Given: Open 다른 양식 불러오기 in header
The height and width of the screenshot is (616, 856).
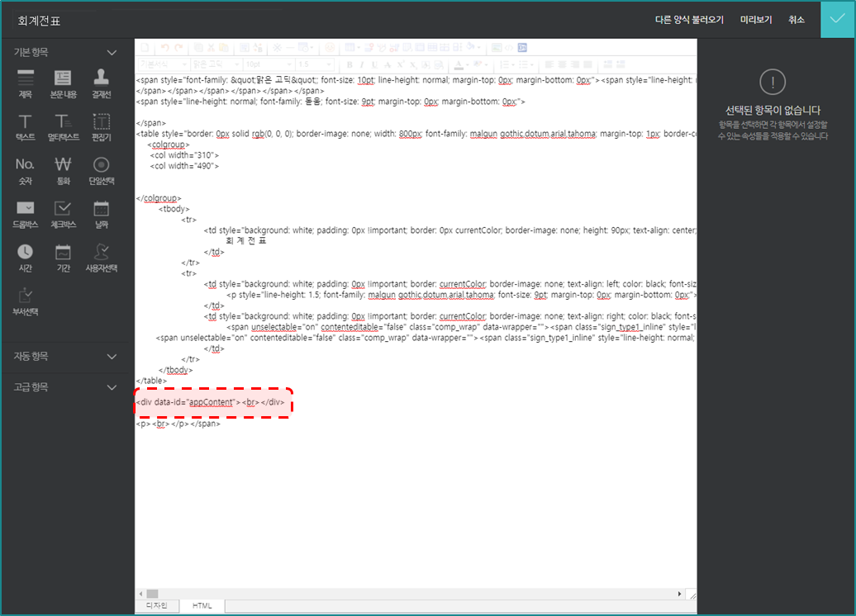Looking at the screenshot, I should (x=689, y=20).
